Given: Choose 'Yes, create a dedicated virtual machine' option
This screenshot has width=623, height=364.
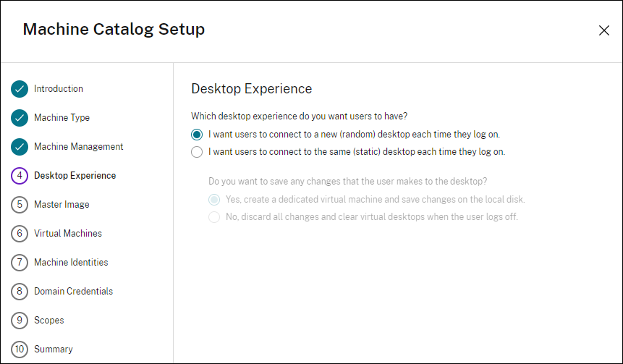Looking at the screenshot, I should click(214, 200).
